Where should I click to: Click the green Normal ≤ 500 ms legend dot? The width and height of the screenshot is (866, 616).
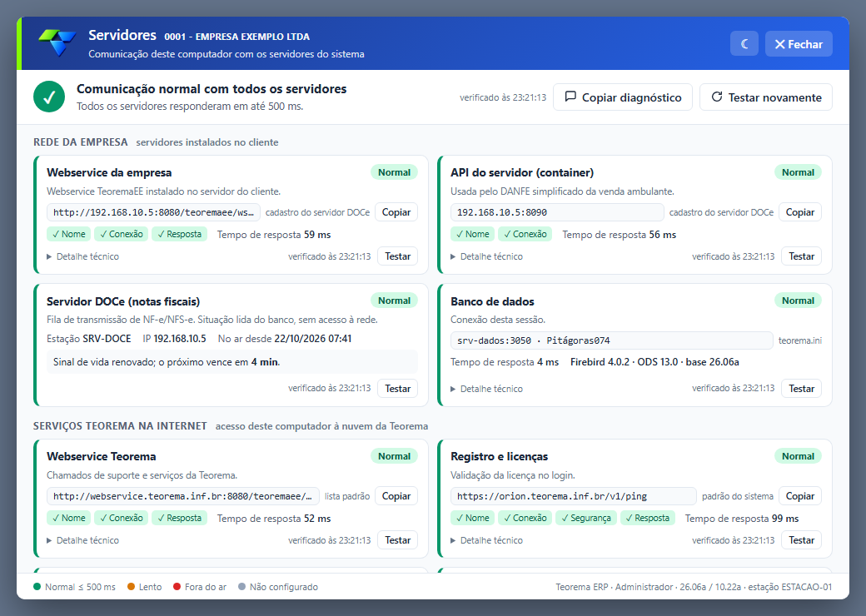(37, 586)
